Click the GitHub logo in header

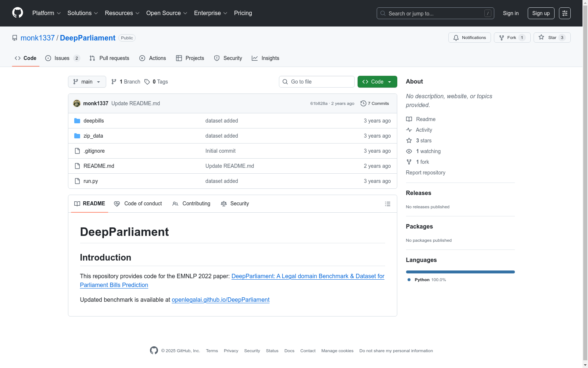(x=18, y=13)
